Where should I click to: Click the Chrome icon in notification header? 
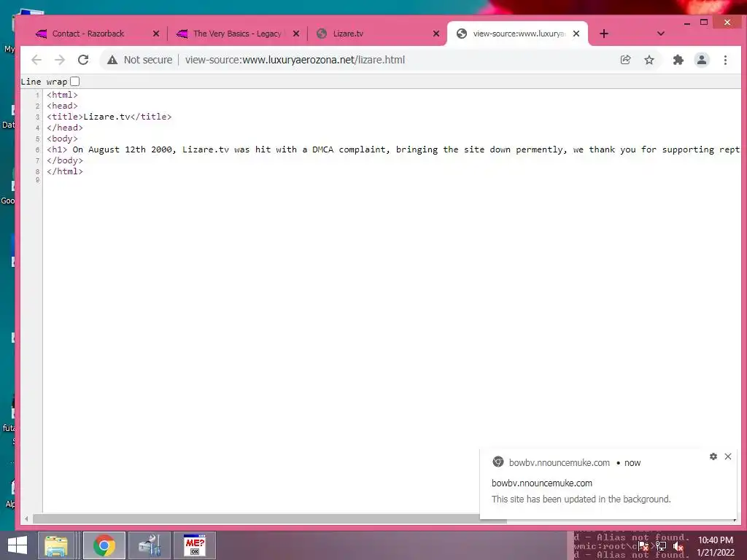[x=498, y=462]
